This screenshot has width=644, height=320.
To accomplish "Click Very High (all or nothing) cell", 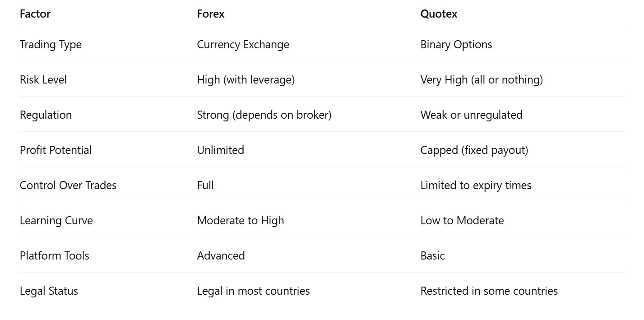I will pos(482,80).
